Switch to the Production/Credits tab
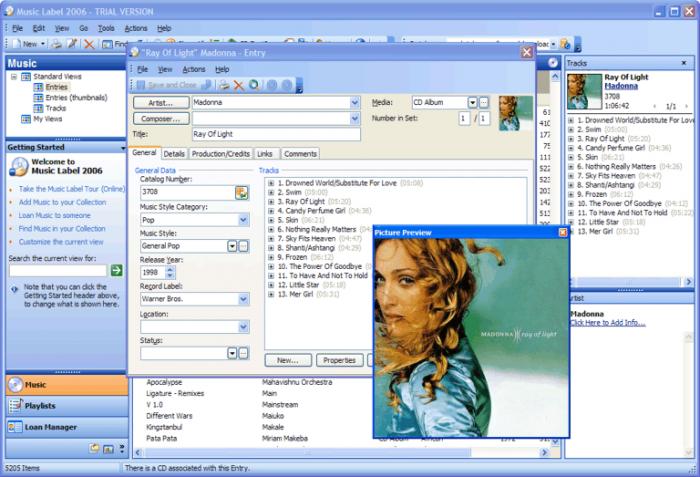Viewport: 700px width, 477px height. pos(221,154)
